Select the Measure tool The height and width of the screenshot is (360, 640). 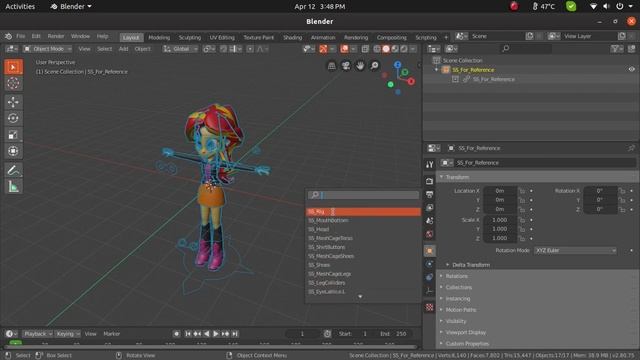pyautogui.click(x=13, y=187)
